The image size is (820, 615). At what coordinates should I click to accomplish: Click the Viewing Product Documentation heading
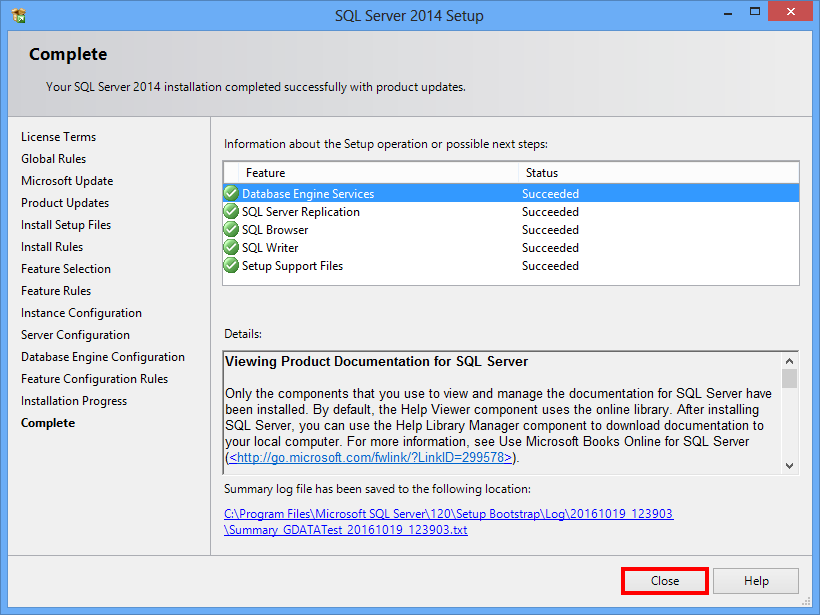[376, 361]
